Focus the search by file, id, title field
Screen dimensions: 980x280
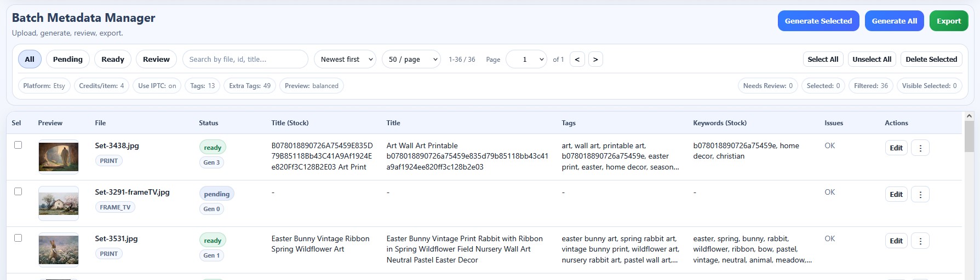tap(245, 59)
